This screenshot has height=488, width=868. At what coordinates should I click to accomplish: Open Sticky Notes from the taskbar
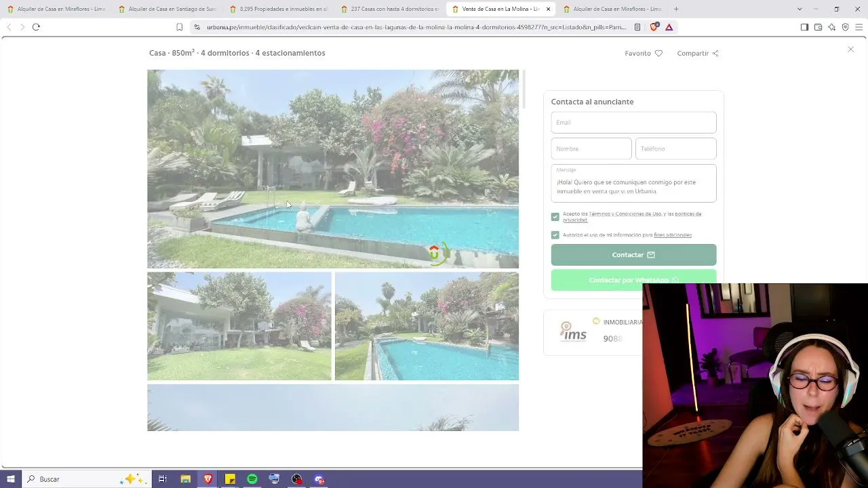click(230, 479)
